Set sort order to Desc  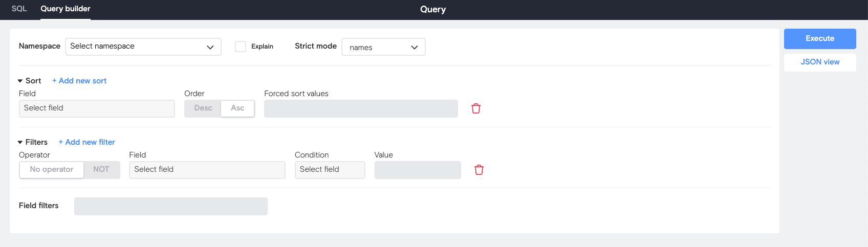point(203,108)
